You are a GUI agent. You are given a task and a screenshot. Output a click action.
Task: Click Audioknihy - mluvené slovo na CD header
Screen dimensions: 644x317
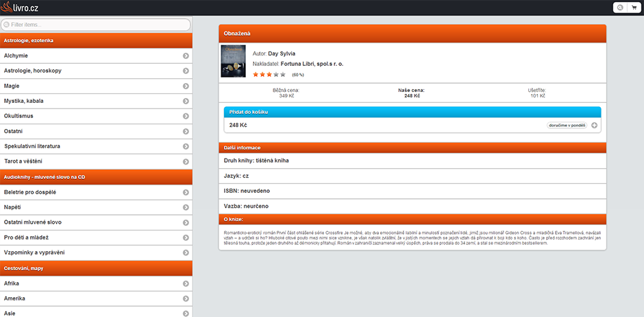pos(96,177)
